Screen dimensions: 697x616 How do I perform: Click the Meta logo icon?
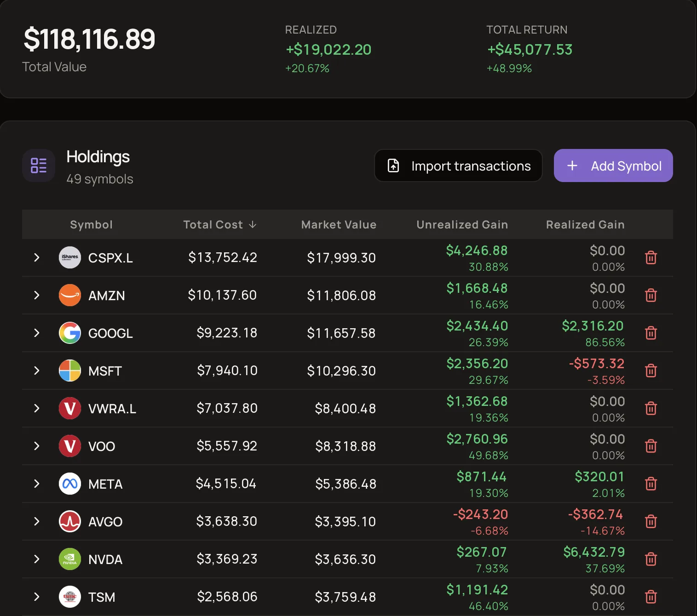[x=70, y=484]
